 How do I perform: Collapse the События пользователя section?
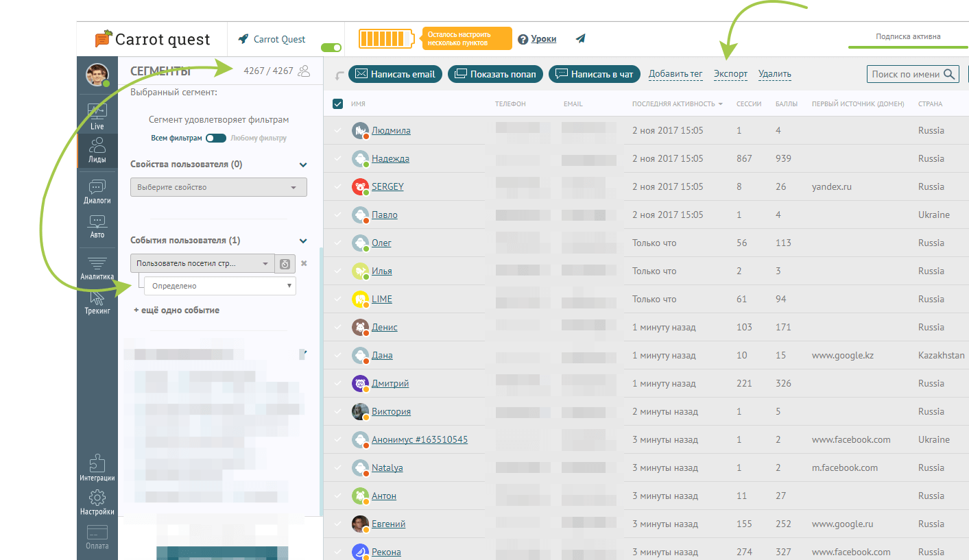point(303,241)
